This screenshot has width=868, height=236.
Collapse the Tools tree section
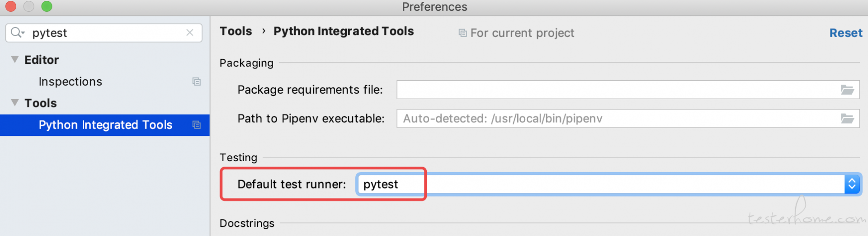[15, 103]
